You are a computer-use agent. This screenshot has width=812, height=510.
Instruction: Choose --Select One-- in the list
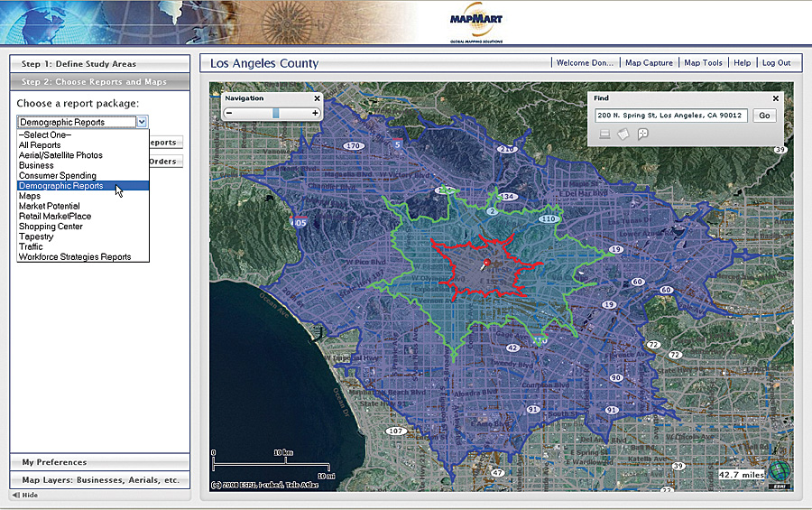[x=83, y=134]
